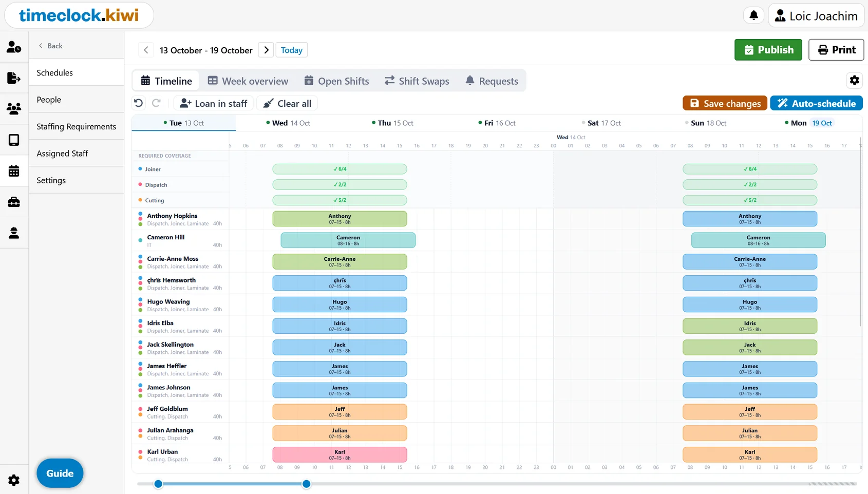Viewport: 868px width, 494px height.
Task: Jump to Today
Action: [291, 50]
